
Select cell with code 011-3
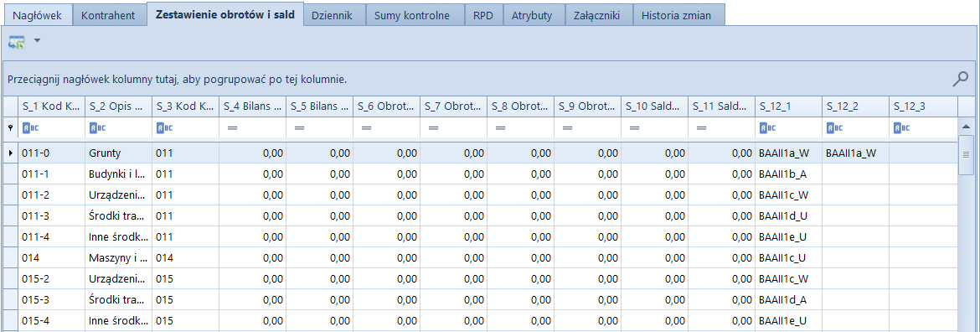point(51,215)
